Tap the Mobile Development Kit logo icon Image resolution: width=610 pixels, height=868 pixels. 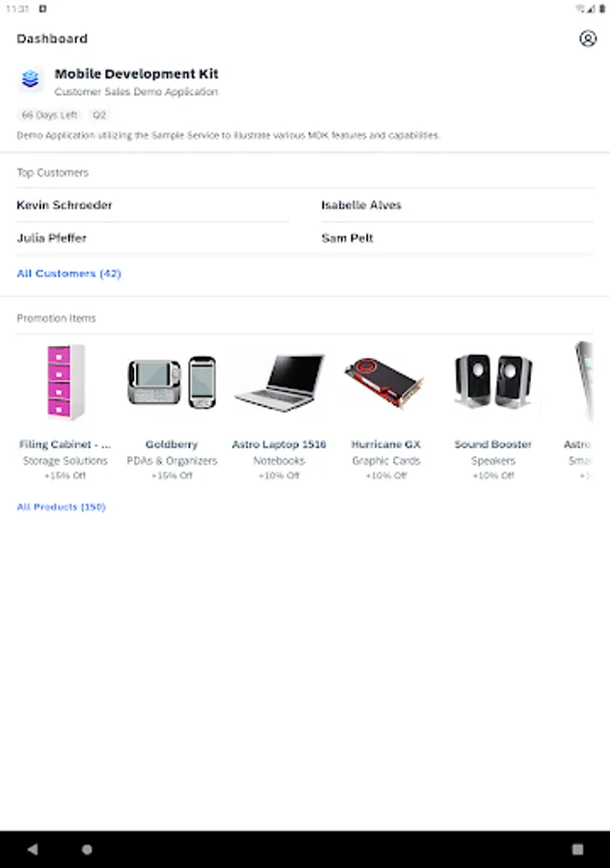tap(31, 79)
